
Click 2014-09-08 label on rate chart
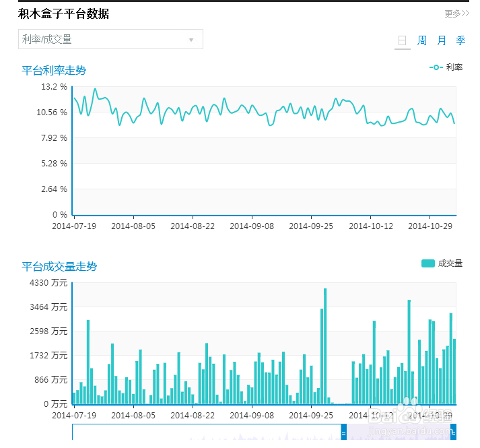pyautogui.click(x=252, y=226)
